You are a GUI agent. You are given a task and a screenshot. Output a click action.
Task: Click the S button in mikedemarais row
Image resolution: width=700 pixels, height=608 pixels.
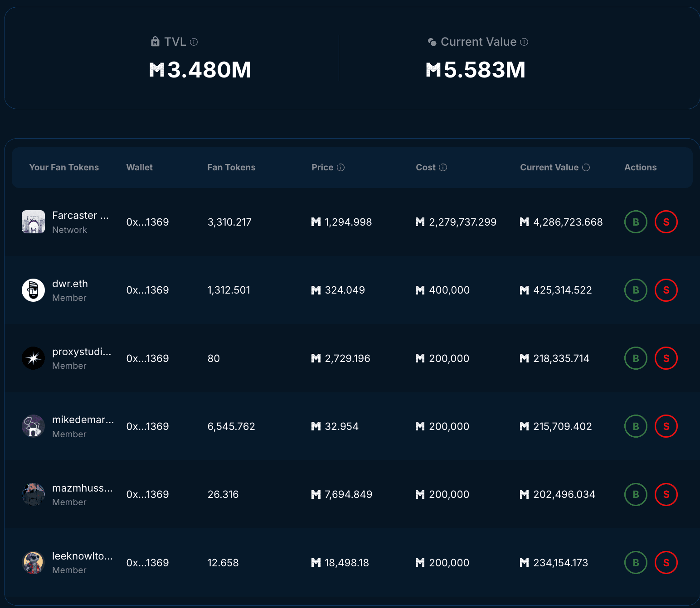(x=666, y=426)
